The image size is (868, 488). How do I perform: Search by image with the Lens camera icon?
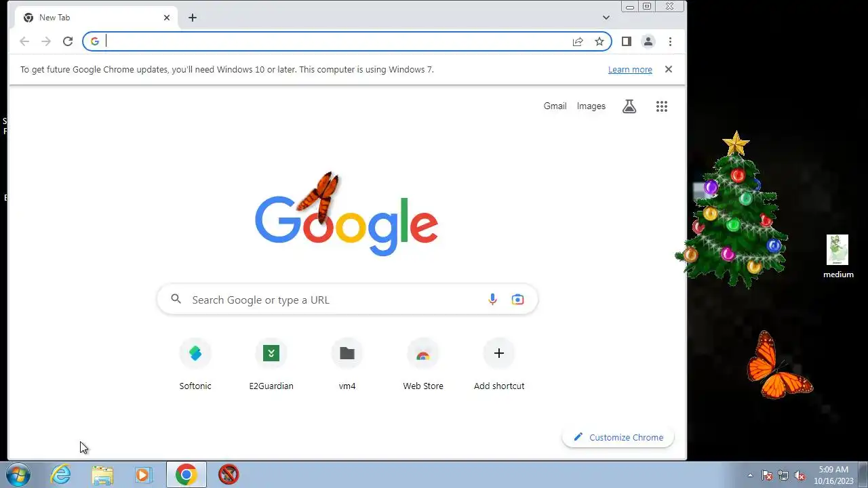click(518, 300)
